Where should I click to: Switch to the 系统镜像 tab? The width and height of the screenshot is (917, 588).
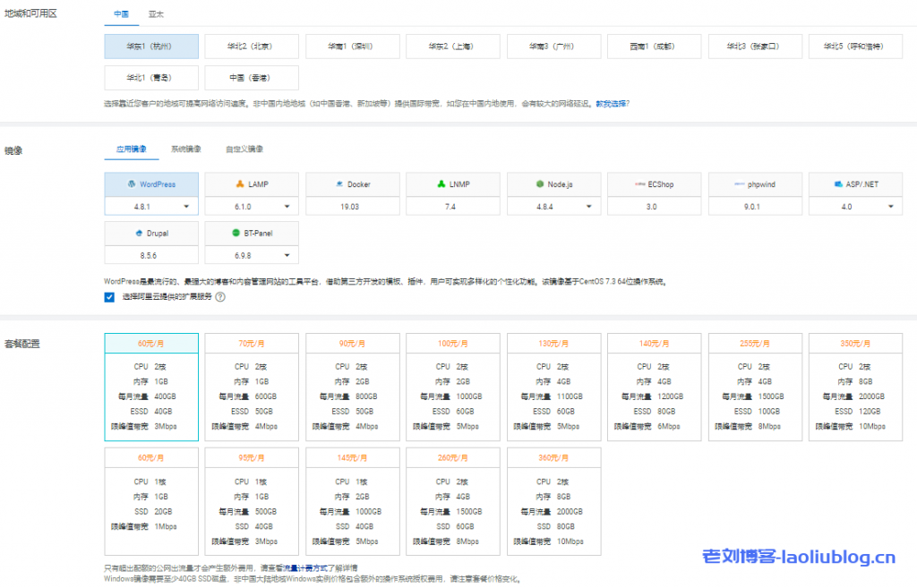[185, 149]
